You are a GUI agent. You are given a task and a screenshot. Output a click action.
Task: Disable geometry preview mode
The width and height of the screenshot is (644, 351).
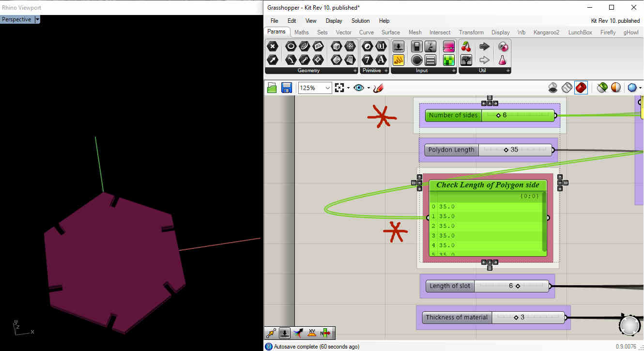553,88
